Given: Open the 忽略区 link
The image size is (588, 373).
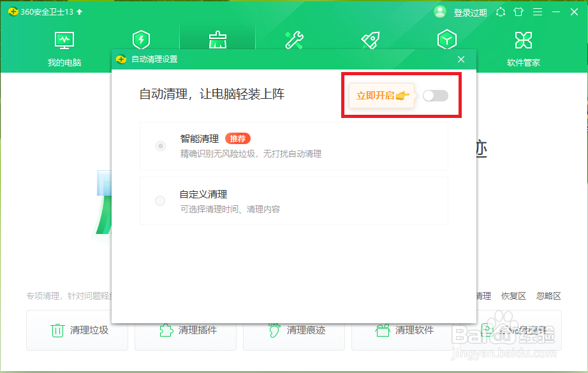Looking at the screenshot, I should click(549, 296).
